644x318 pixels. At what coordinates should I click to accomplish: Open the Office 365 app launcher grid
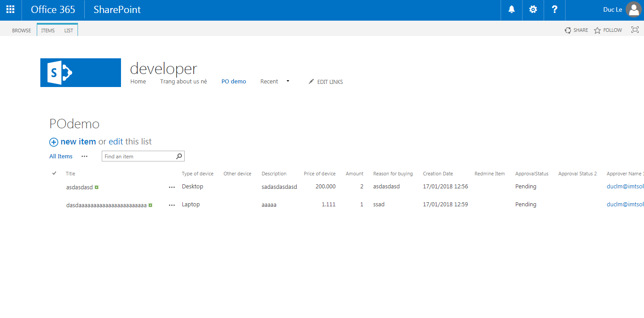(x=10, y=10)
